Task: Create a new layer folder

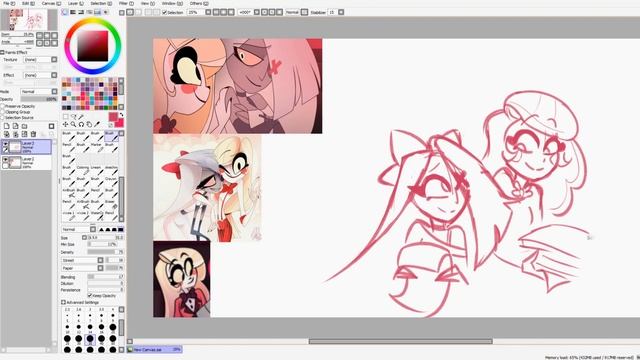Action: 24,126
